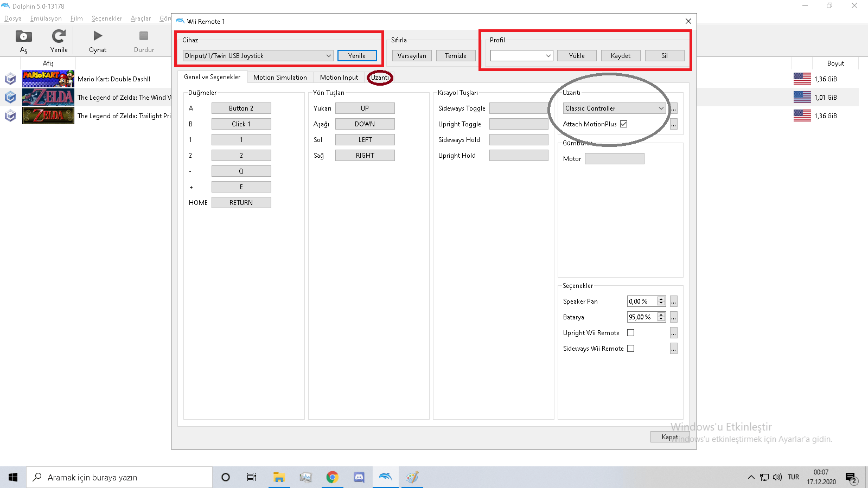Open volume control in system tray
The height and width of the screenshot is (488, 868).
click(777, 477)
